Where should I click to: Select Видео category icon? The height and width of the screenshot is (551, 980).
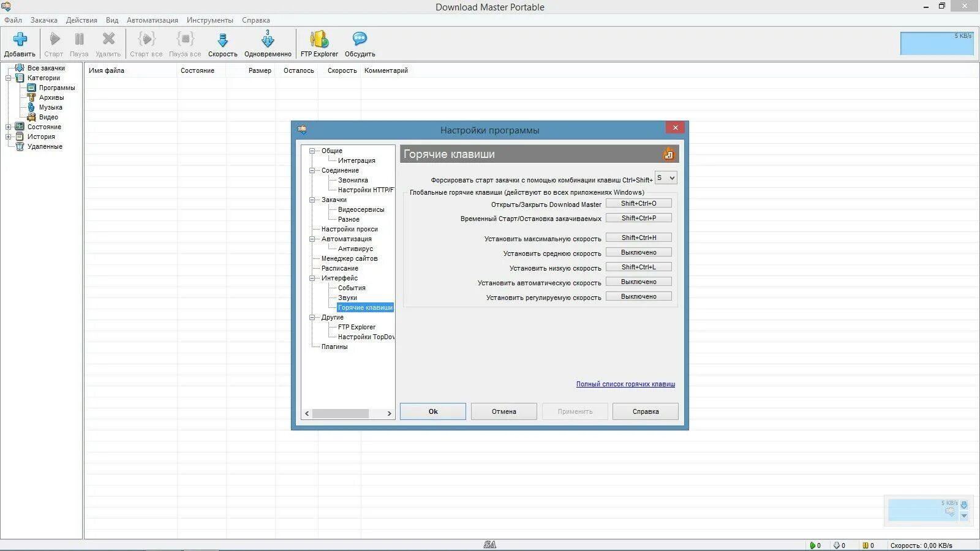click(31, 117)
